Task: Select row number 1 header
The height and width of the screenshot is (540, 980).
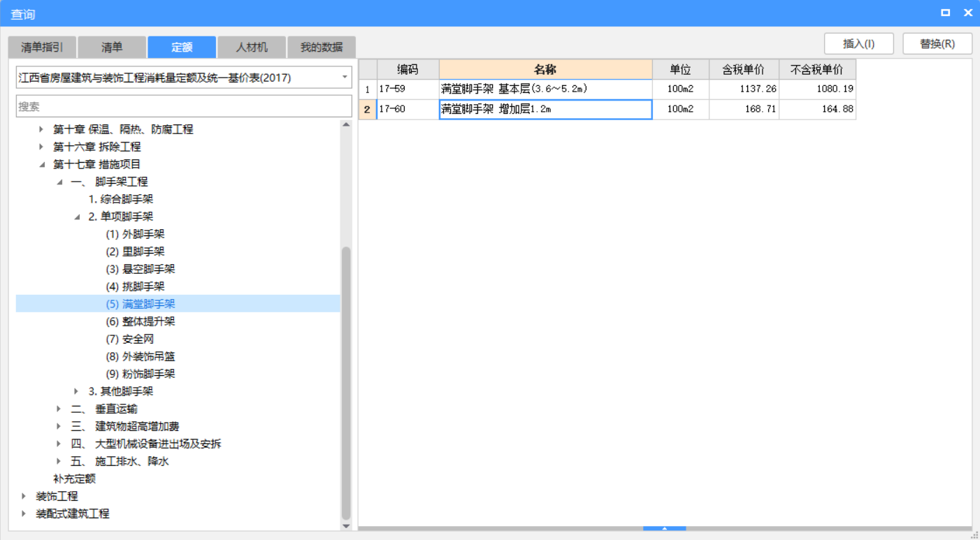Action: (368, 89)
